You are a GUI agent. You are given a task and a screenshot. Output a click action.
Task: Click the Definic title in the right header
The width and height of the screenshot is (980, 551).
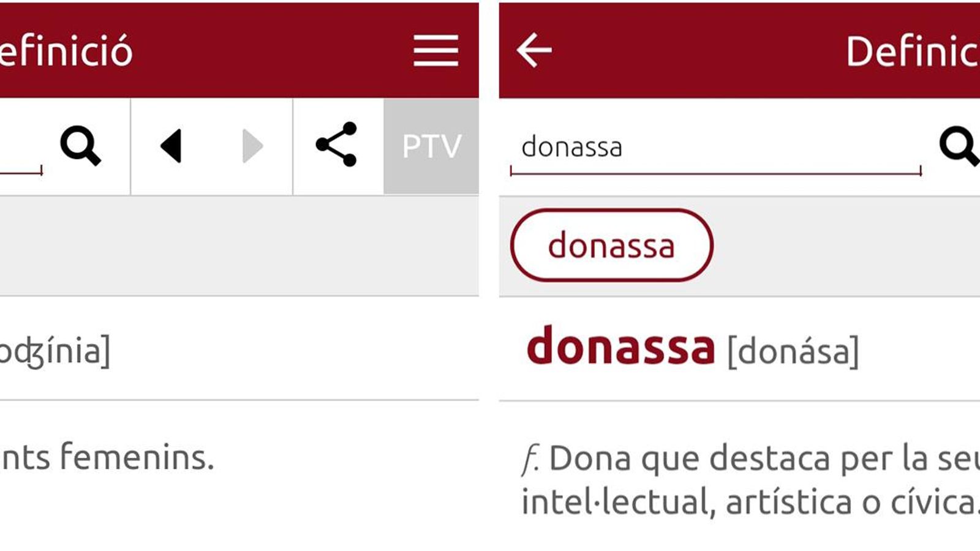pyautogui.click(x=913, y=51)
